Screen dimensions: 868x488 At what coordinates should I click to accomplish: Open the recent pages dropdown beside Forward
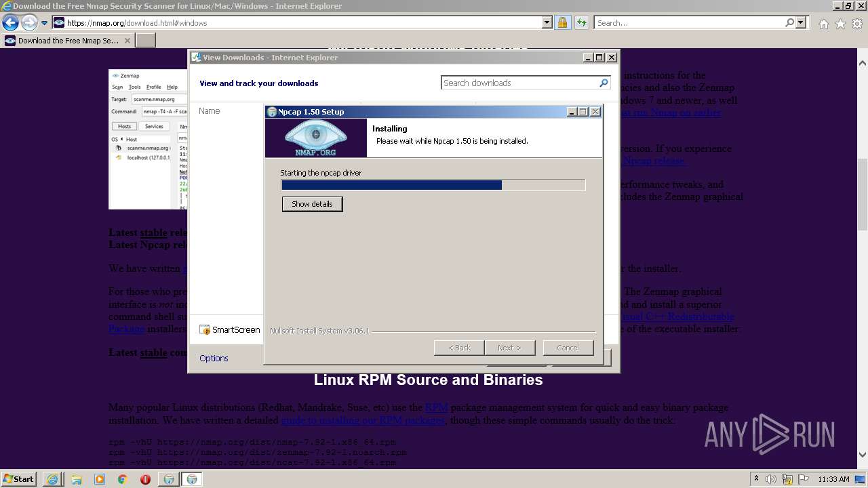[45, 23]
